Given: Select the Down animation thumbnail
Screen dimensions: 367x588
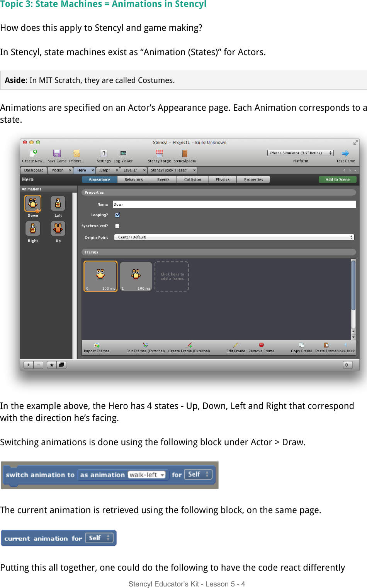Looking at the screenshot, I should [x=33, y=203].
